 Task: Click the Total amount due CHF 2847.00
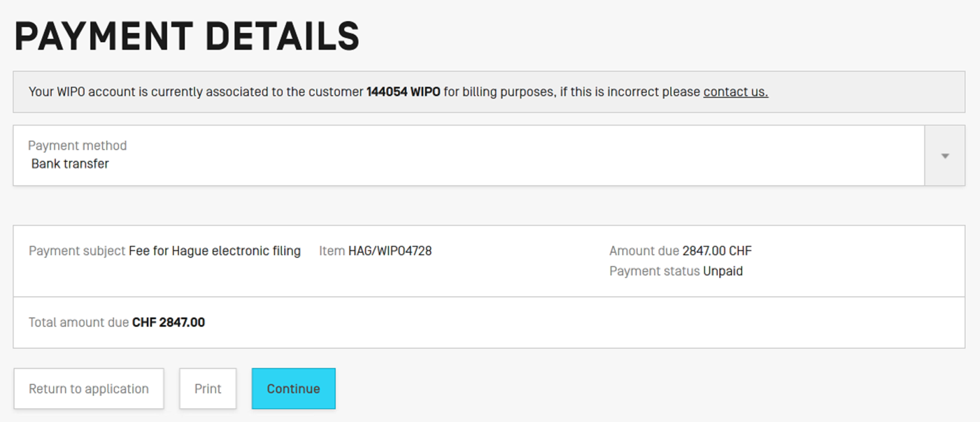(x=168, y=322)
